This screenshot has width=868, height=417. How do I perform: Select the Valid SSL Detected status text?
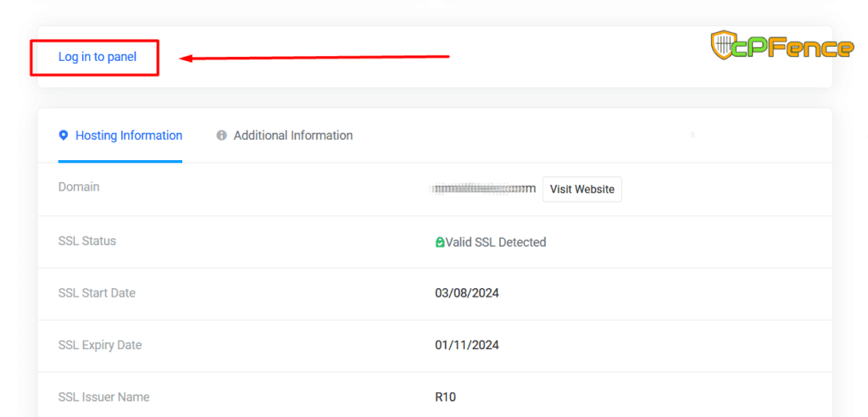tap(496, 242)
